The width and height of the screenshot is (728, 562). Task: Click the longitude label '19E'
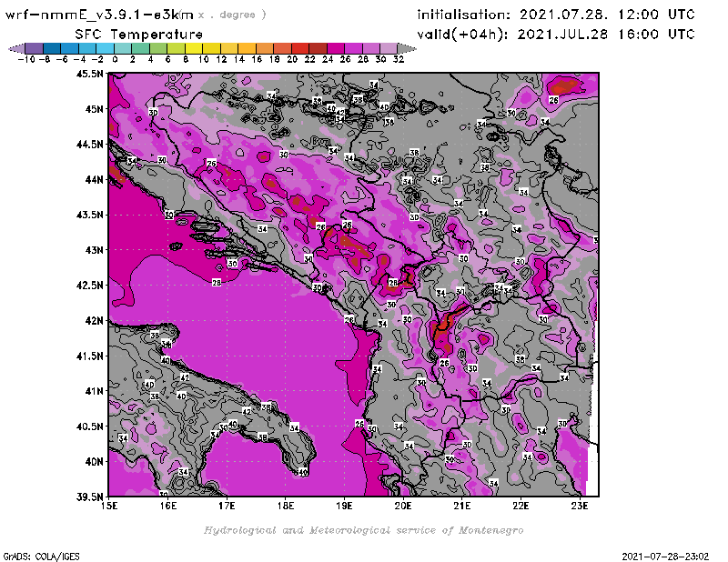(344, 507)
